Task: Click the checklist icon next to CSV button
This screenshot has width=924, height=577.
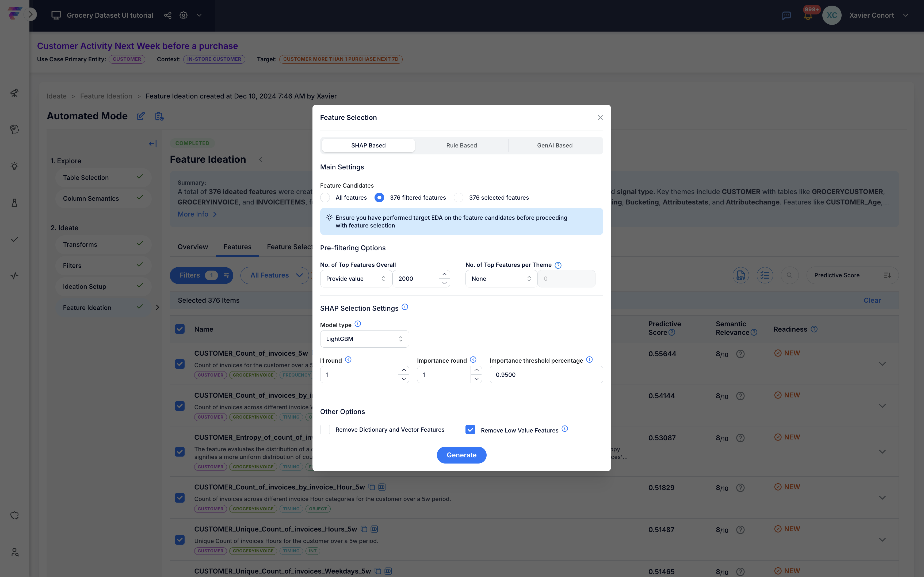Action: 765,275
